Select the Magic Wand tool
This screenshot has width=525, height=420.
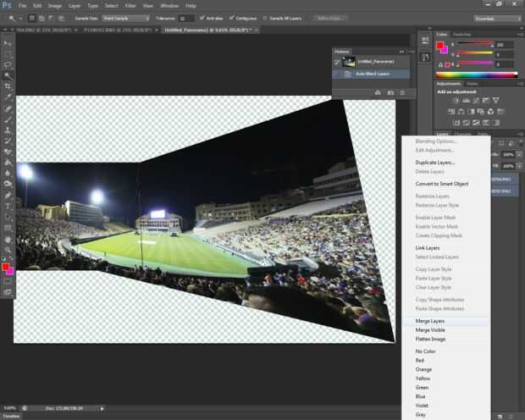click(x=8, y=75)
